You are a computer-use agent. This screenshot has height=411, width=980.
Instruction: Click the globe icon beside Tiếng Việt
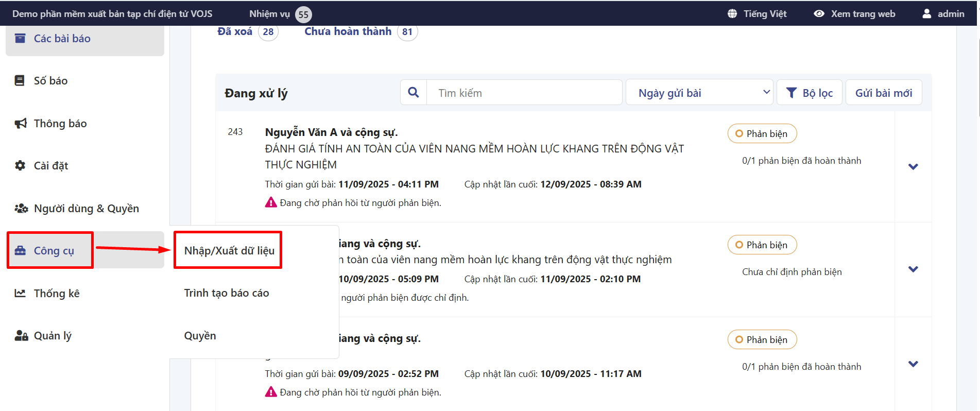coord(732,14)
